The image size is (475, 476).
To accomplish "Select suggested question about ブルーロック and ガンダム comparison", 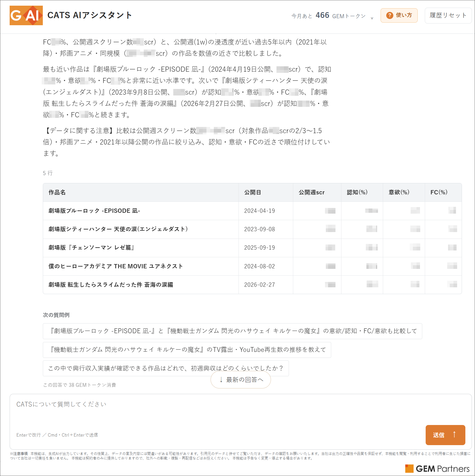I will click(232, 331).
